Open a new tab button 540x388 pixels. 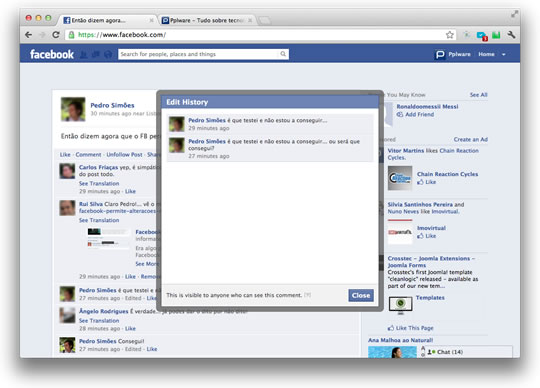[x=264, y=21]
